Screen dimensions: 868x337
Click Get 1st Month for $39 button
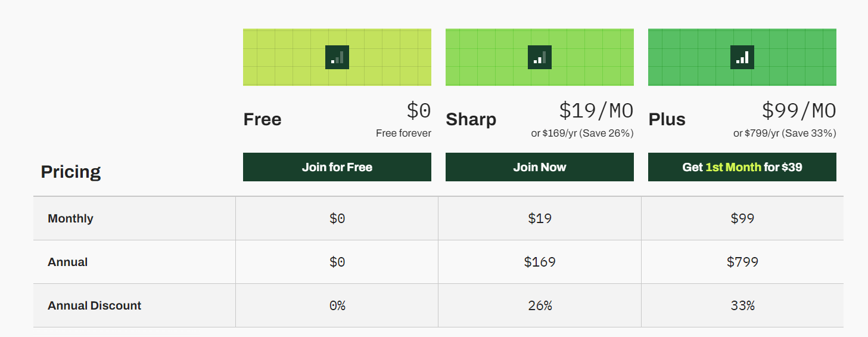pyautogui.click(x=742, y=167)
